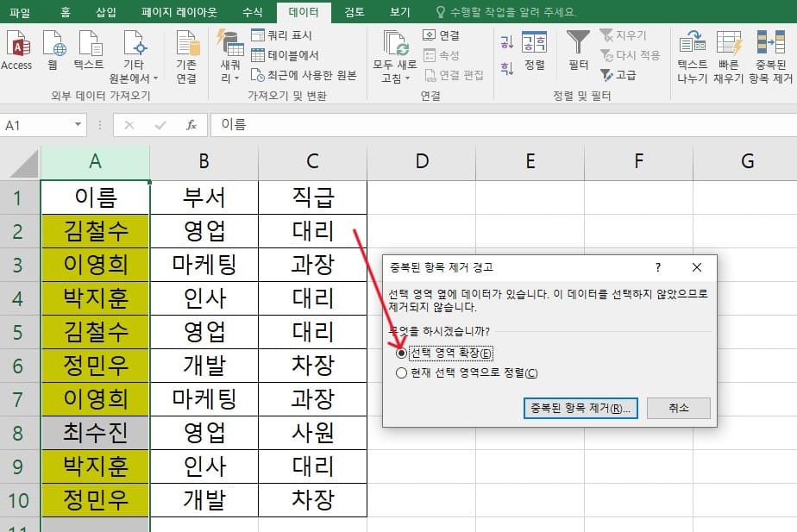Select the 텍스트 file import icon
Viewport: 797px width, 532px height.
(x=90, y=49)
